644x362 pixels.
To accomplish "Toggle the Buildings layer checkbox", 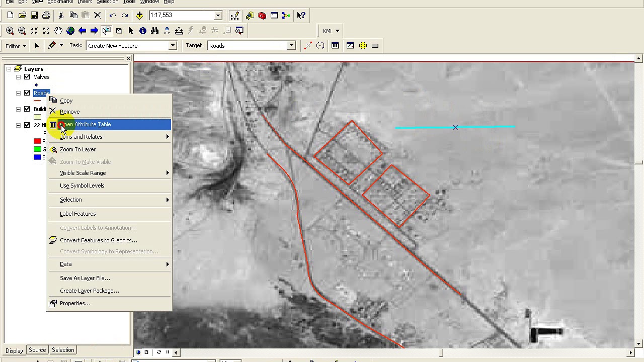I will [27, 109].
